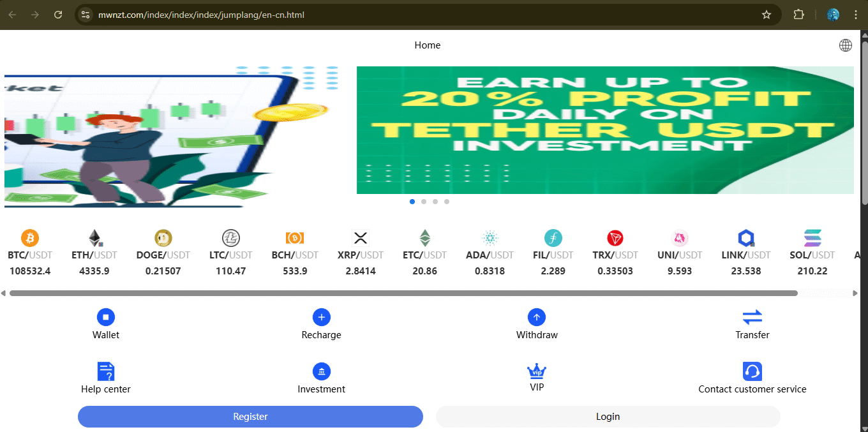Click the ticker's left scroll arrow
Image resolution: width=868 pixels, height=432 pixels.
(x=3, y=294)
